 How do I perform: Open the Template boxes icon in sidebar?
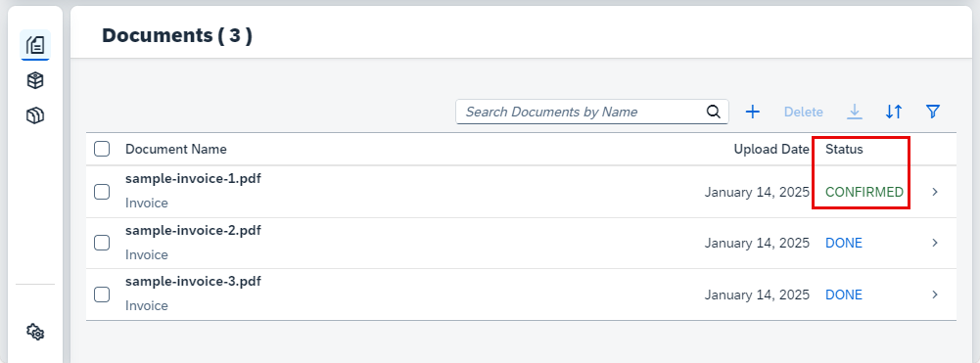pyautogui.click(x=35, y=114)
